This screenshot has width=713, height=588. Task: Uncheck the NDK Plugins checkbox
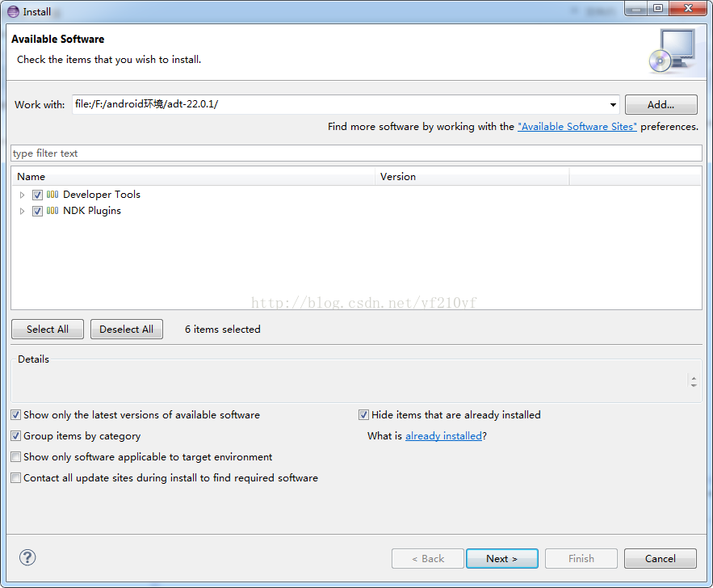tap(37, 212)
